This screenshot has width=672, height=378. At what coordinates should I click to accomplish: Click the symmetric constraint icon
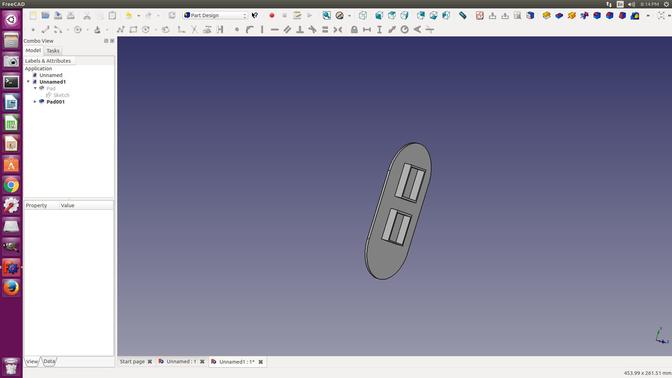(x=338, y=30)
